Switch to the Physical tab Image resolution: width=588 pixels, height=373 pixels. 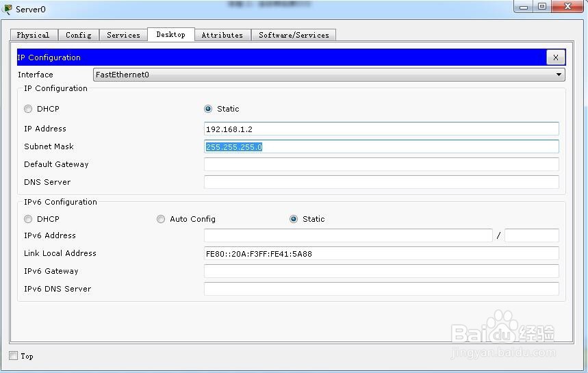pos(34,35)
